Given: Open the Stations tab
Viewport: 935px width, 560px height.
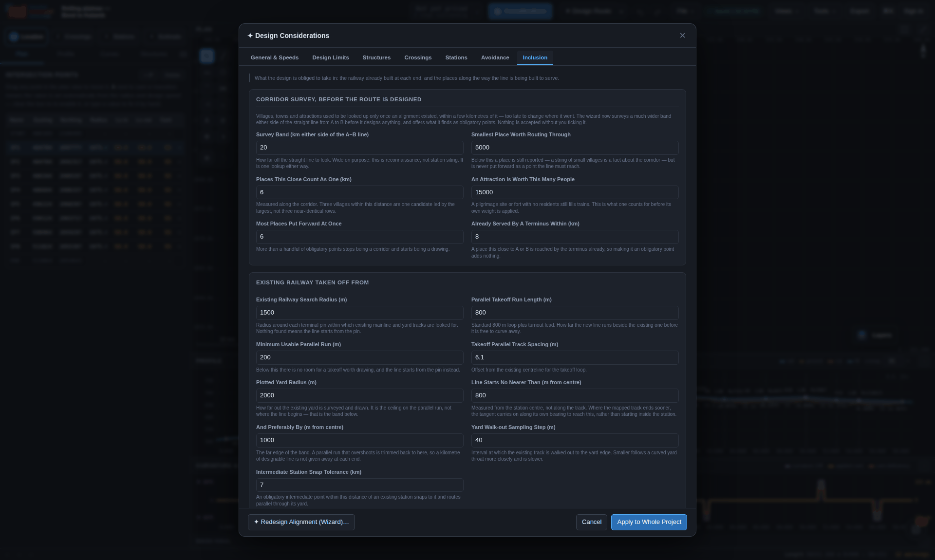Looking at the screenshot, I should point(456,57).
